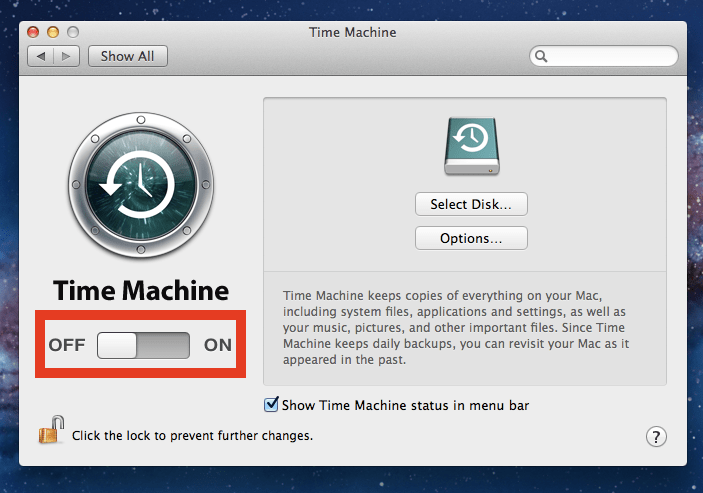Viewport: 703px width, 493px height.
Task: Click the red close window button
Action: tap(33, 32)
